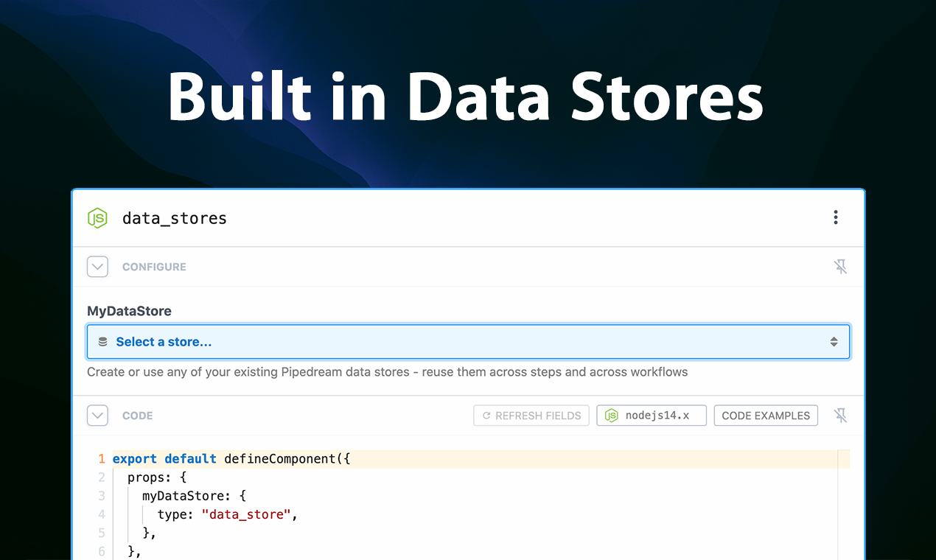This screenshot has width=936, height=560.
Task: Click the Refresh Fields button
Action: click(531, 416)
